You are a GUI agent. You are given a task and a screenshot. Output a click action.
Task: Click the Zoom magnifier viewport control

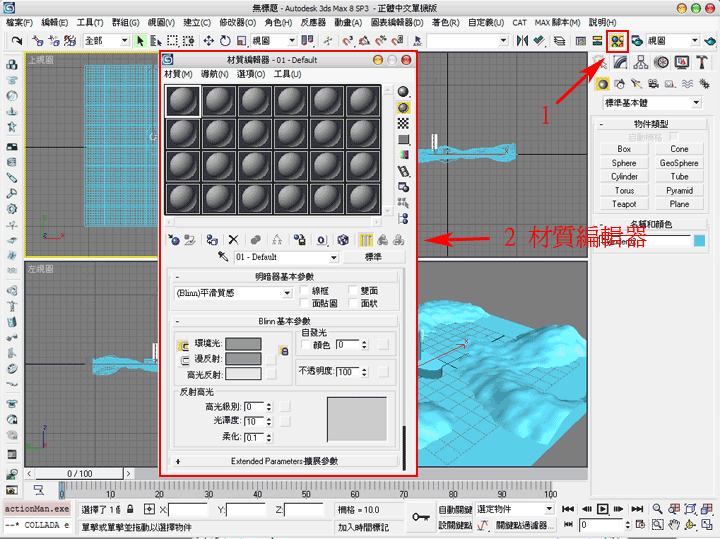(658, 509)
